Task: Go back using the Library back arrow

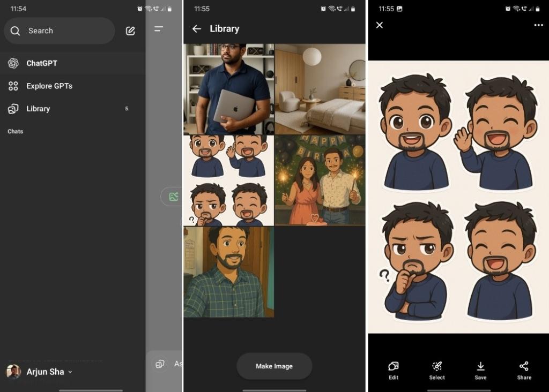Action: click(197, 28)
